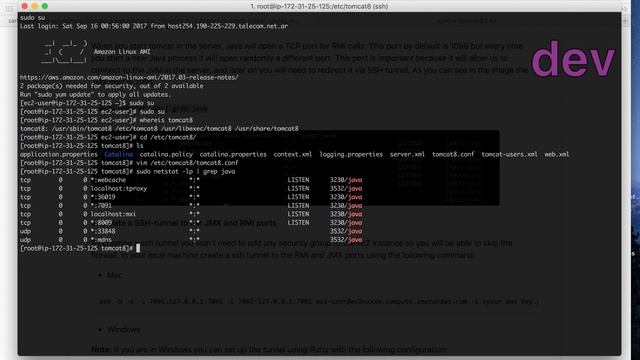The image size is (640, 360).
Task: Click 3532/java in the localhost:tproxy row
Action: (346, 189)
